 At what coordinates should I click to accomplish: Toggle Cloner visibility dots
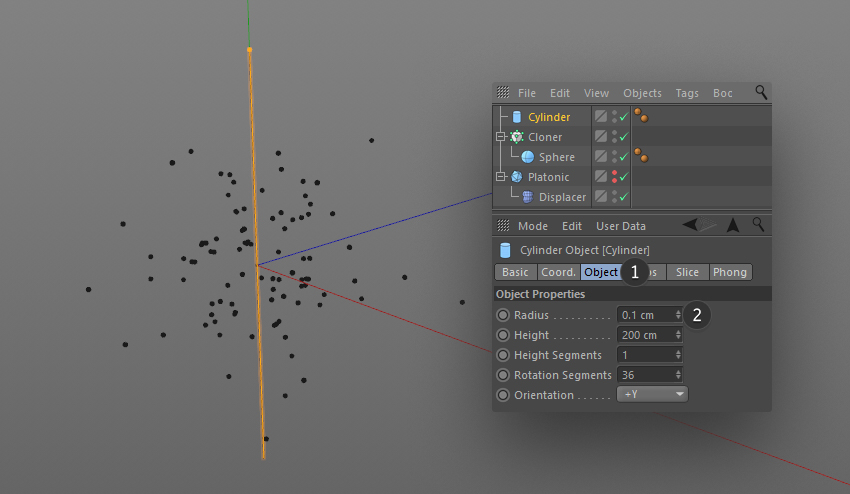click(x=614, y=136)
